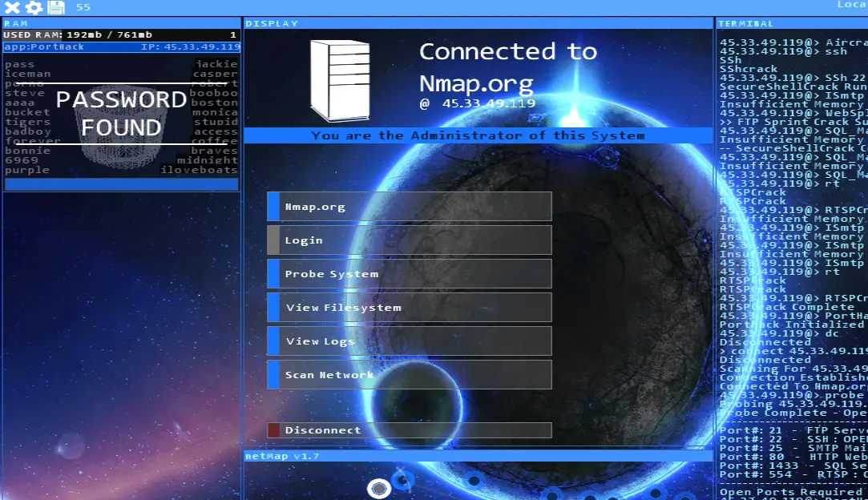Select the white-ringed node on the netMap
868x500 pixels.
[379, 488]
